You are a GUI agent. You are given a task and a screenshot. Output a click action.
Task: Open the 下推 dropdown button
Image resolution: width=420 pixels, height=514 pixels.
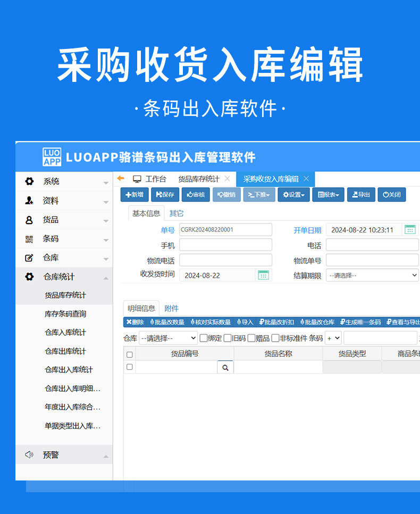(259, 195)
